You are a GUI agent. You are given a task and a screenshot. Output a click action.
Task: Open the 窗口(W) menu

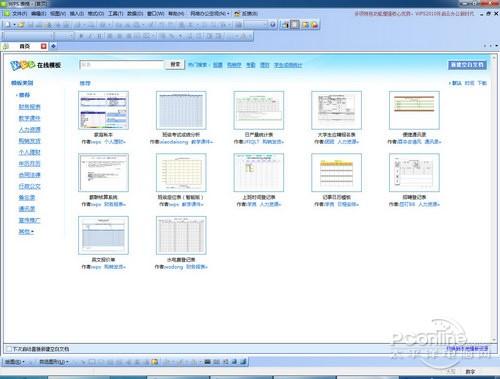[x=156, y=14]
